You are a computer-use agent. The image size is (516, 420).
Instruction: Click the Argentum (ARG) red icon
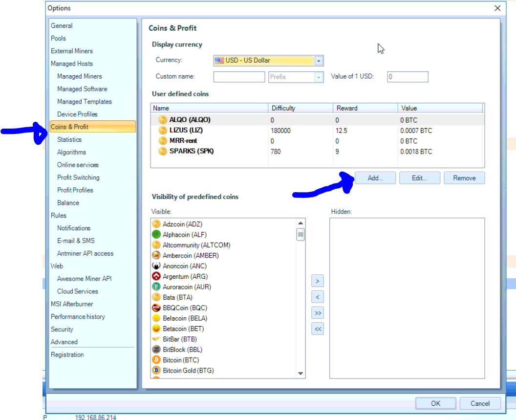click(156, 276)
